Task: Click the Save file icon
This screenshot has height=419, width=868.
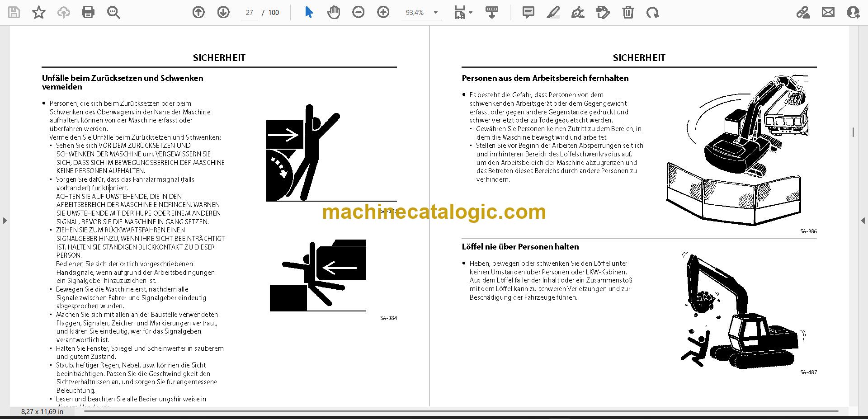Action: (x=14, y=12)
